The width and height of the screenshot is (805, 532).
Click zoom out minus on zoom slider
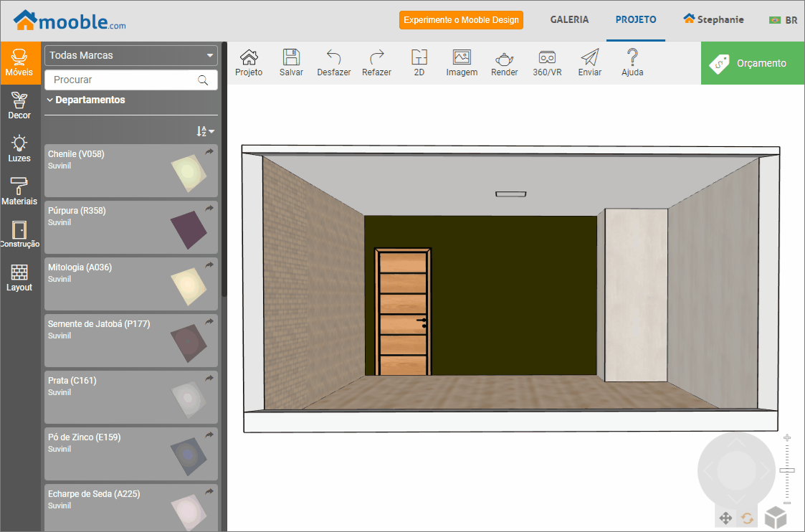coord(787,503)
